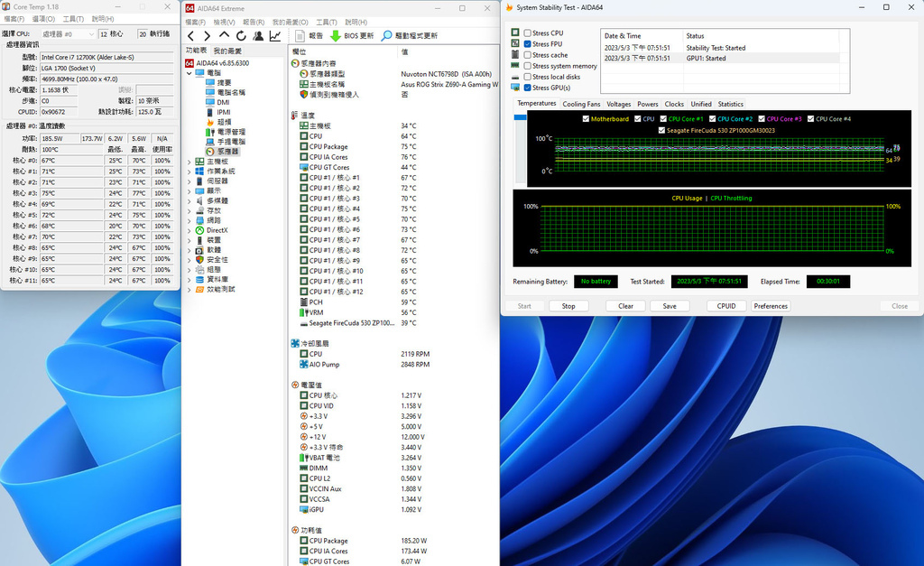Select the overclock flame item (超頻)
Viewport: 924px width, 566px height.
(x=224, y=122)
